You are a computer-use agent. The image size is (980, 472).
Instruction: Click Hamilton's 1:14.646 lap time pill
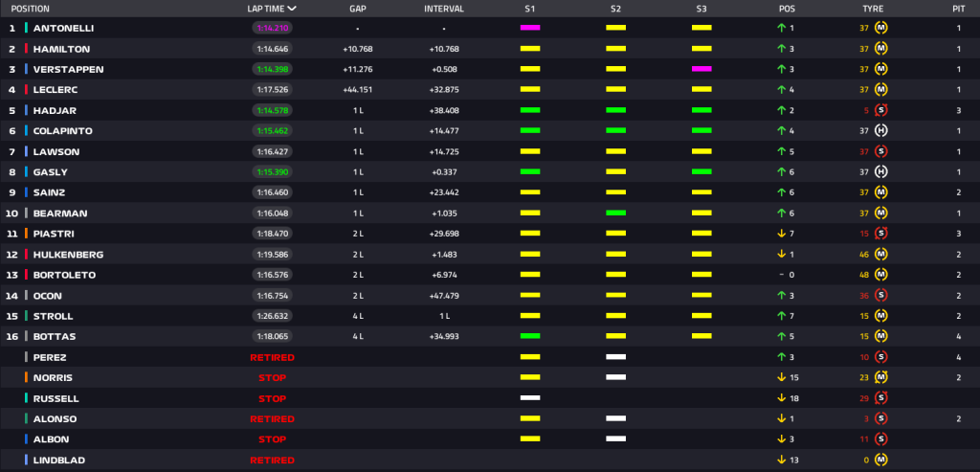point(273,49)
